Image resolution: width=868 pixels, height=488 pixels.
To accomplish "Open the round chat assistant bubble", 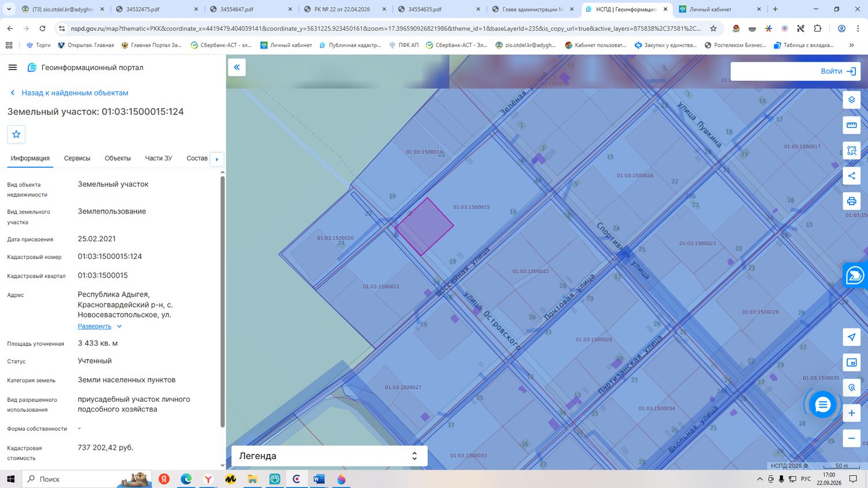I will 822,405.
